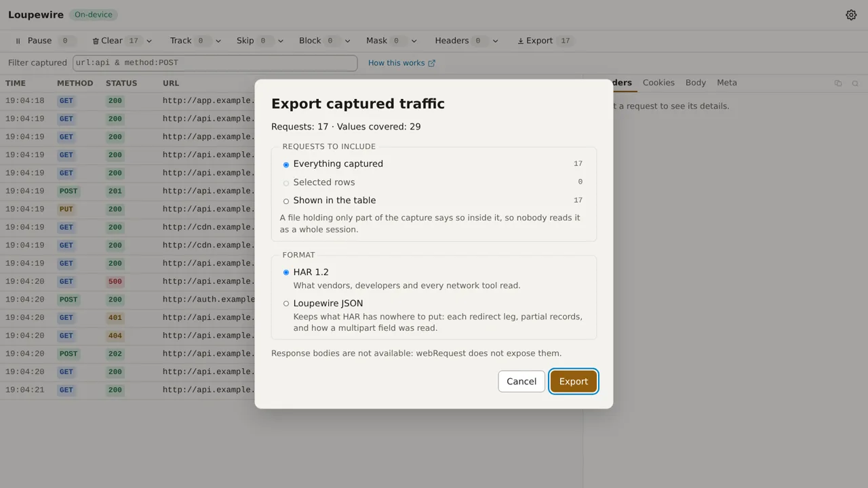
Task: Click the STATUS column header
Action: (121, 83)
